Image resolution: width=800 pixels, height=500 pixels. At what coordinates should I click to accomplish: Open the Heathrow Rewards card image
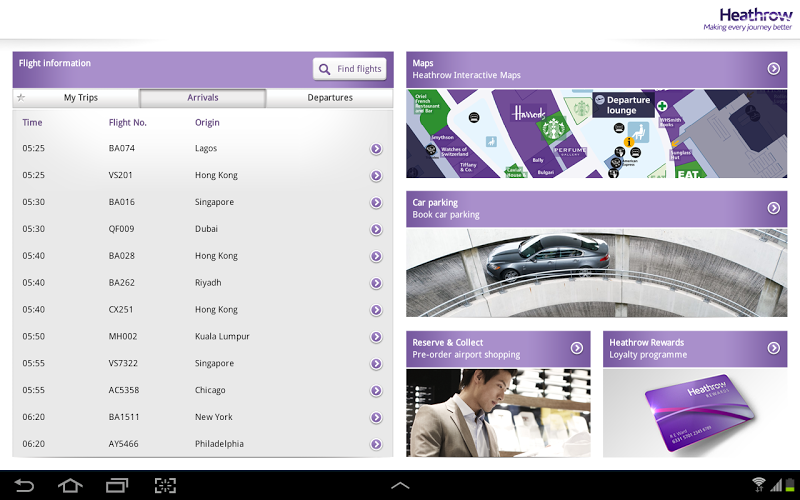[695, 413]
